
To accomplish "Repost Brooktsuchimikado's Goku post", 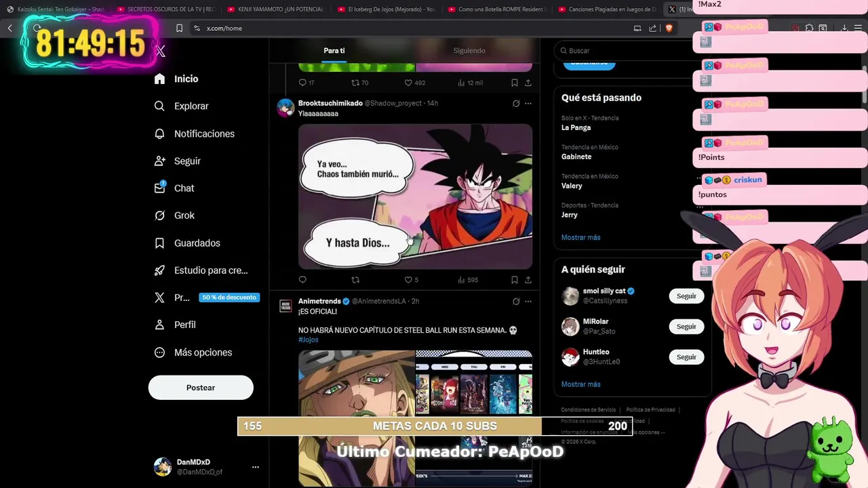I will click(355, 279).
